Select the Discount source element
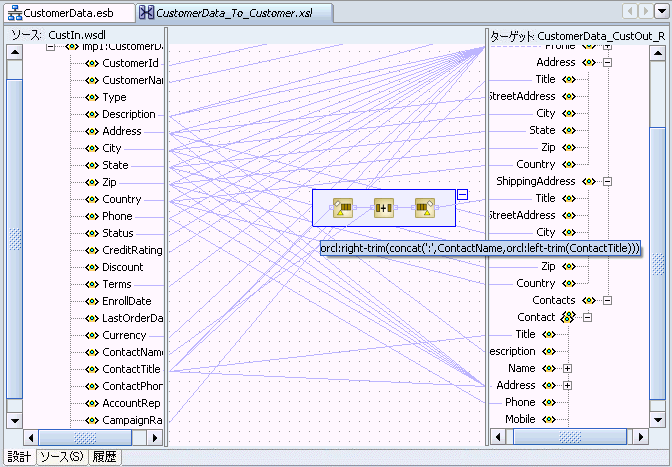672x467 pixels. tap(123, 267)
